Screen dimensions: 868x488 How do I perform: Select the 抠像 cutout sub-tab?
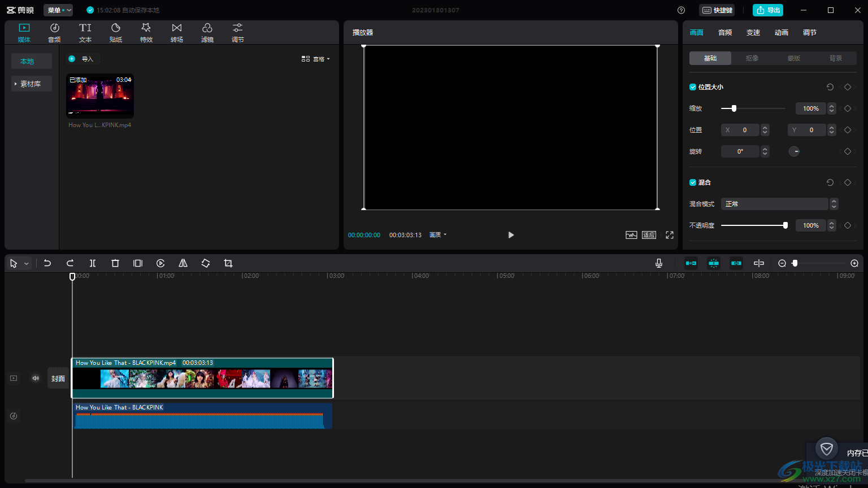click(752, 58)
